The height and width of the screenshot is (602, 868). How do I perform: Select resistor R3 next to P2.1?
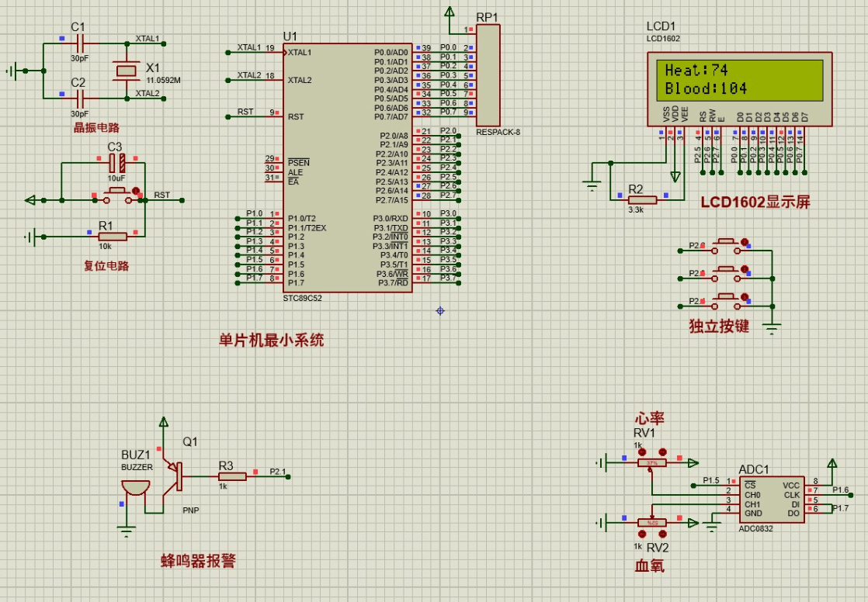pyautogui.click(x=233, y=476)
